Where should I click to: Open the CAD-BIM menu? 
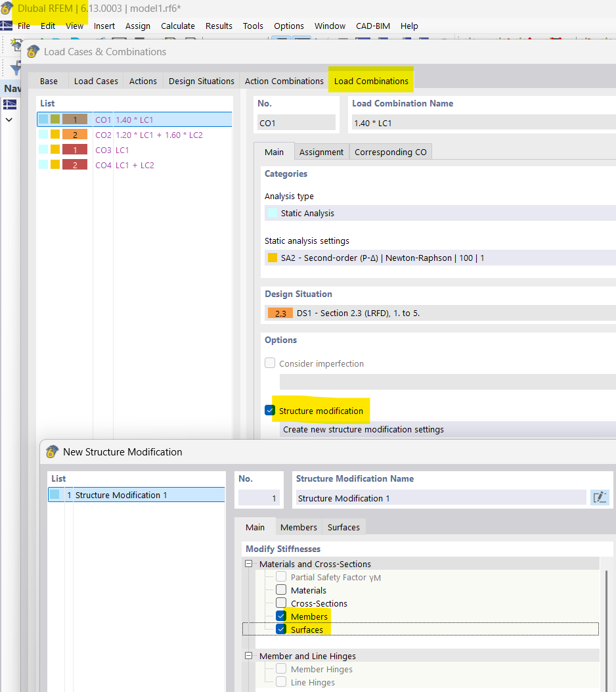372,26
